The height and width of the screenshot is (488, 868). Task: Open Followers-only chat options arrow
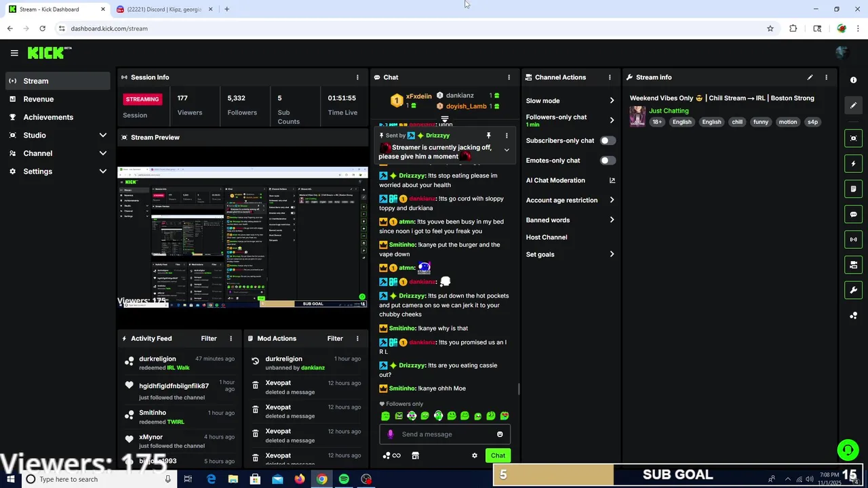tap(612, 120)
